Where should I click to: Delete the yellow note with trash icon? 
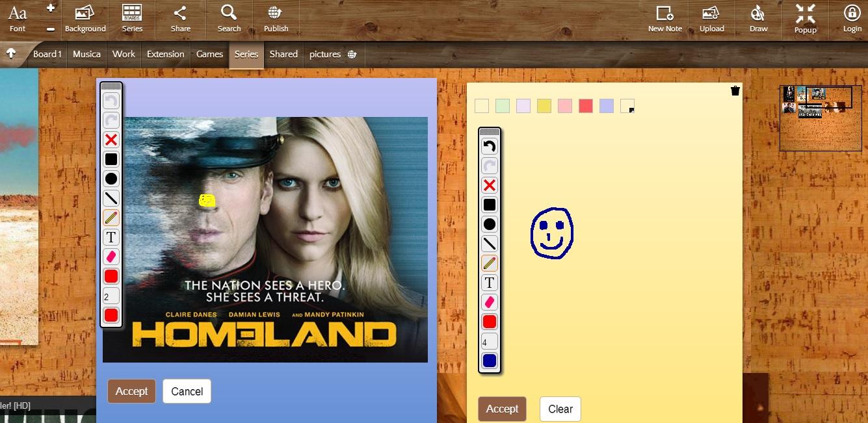735,91
